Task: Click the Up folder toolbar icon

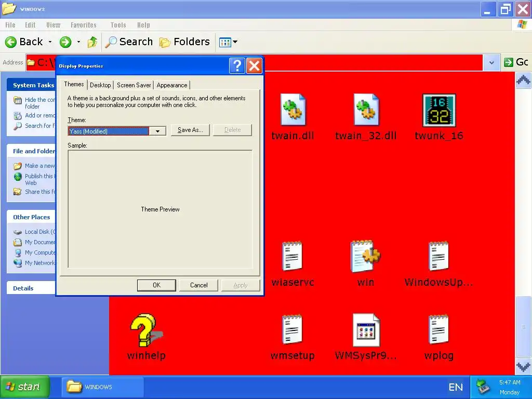Action: point(92,42)
